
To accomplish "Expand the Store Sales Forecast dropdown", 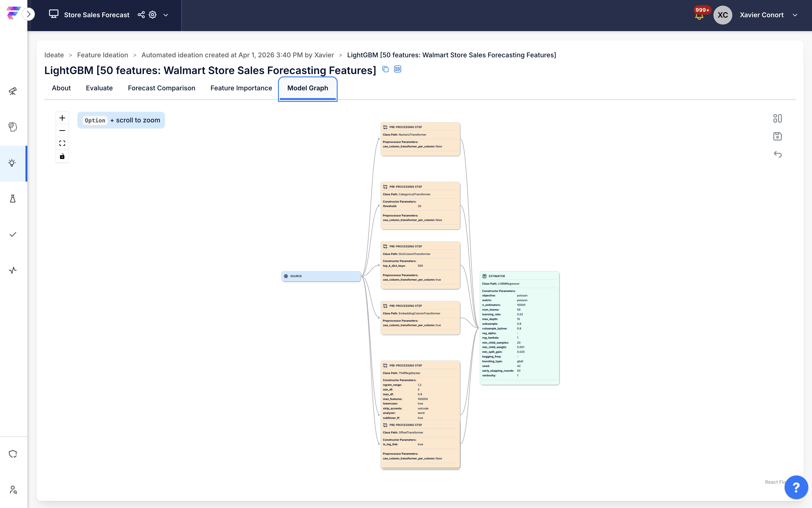I will (166, 15).
